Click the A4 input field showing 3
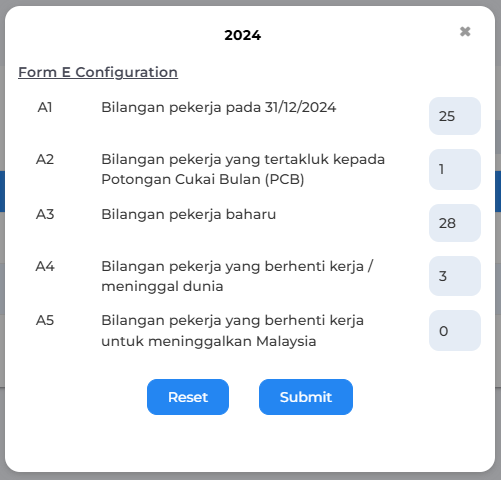This screenshot has width=501, height=480. (455, 276)
